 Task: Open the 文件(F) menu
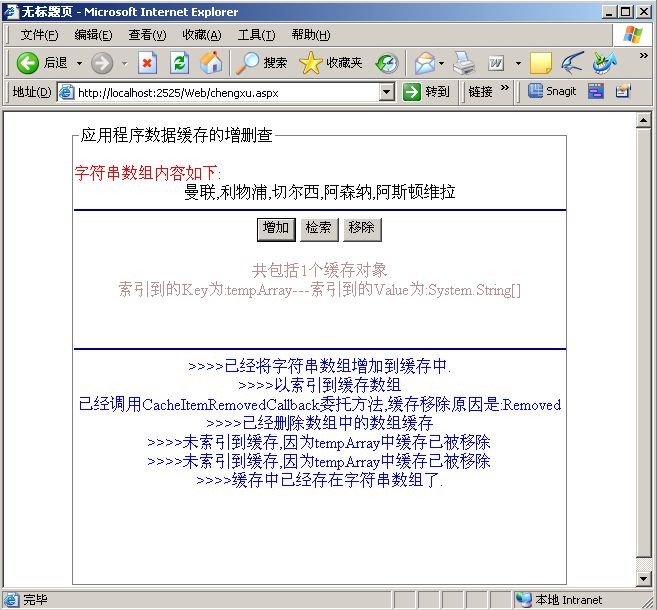click(x=39, y=35)
